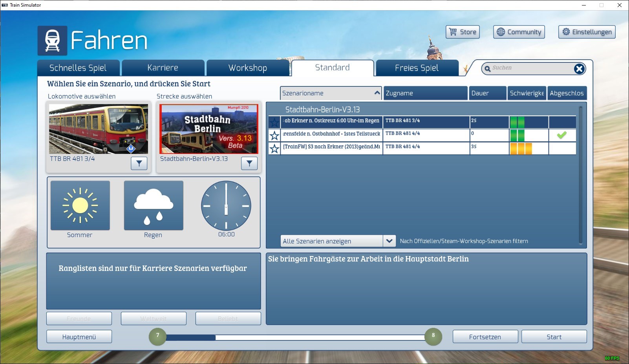Image resolution: width=629 pixels, height=364 pixels.
Task: Click the 06:00 clock time icon
Action: click(x=226, y=205)
